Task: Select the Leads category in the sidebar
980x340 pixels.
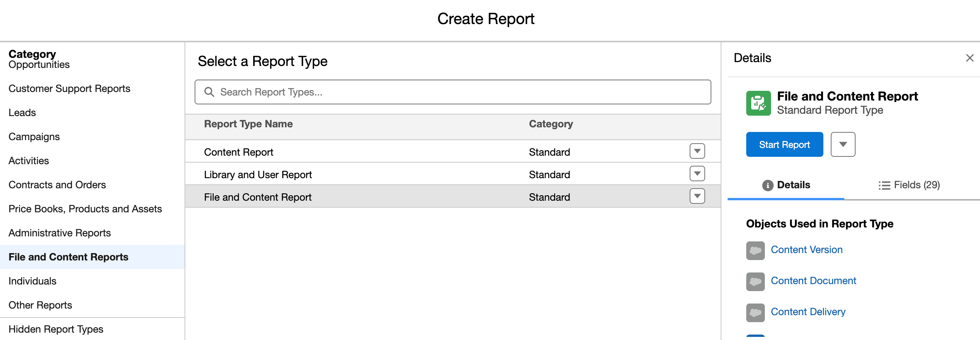Action: tap(22, 112)
